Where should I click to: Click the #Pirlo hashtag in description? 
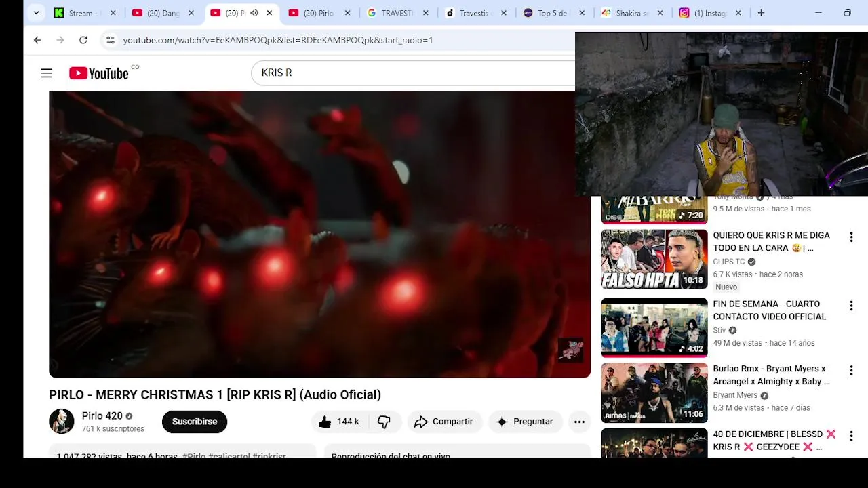tap(194, 455)
